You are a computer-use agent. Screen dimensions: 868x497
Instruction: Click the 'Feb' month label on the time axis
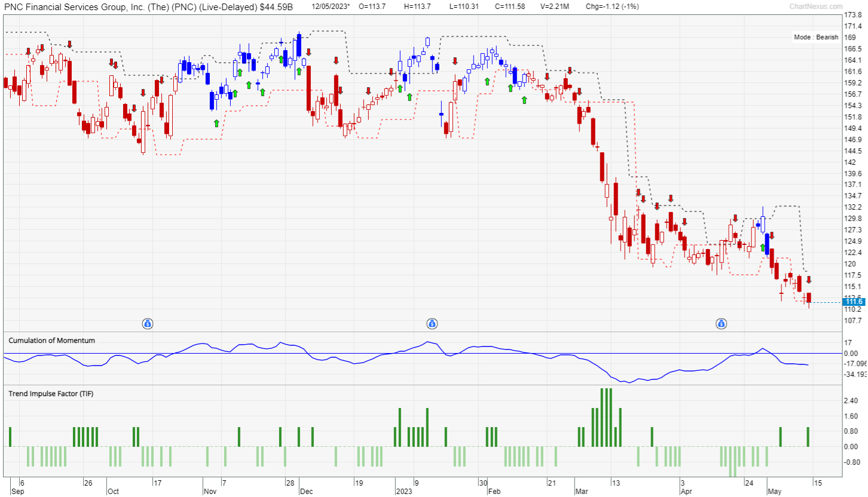[494, 492]
